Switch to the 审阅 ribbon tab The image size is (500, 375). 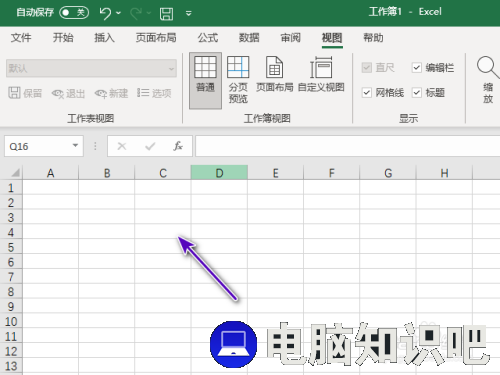pos(290,38)
